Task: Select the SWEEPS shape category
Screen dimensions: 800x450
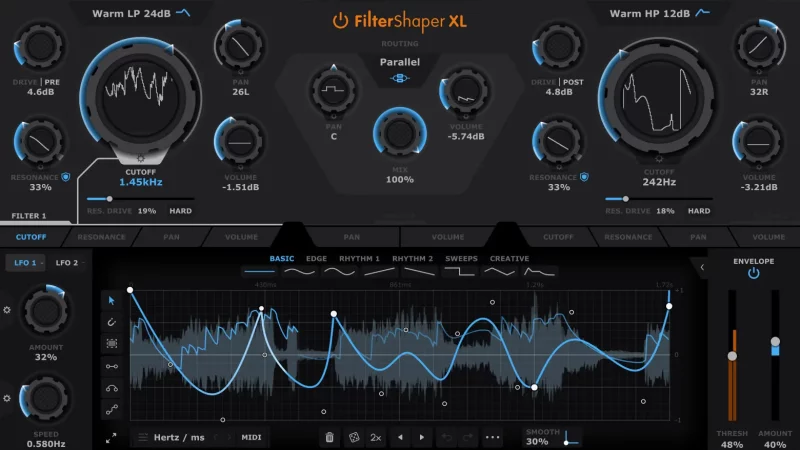Action: [461, 259]
